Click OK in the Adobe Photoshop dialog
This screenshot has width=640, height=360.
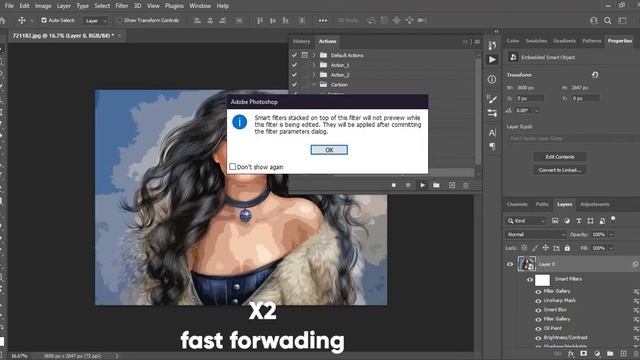329,150
